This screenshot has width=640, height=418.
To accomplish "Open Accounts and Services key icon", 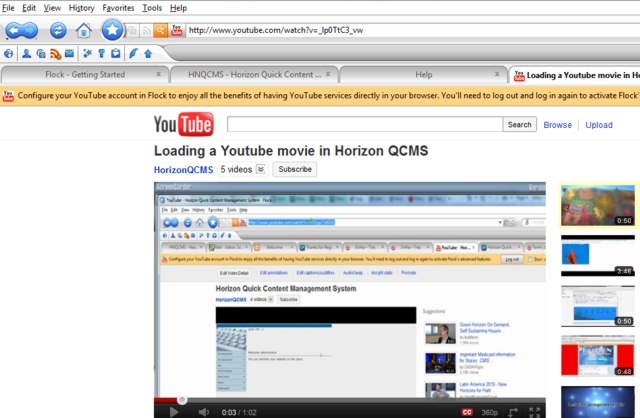I will tap(102, 53).
